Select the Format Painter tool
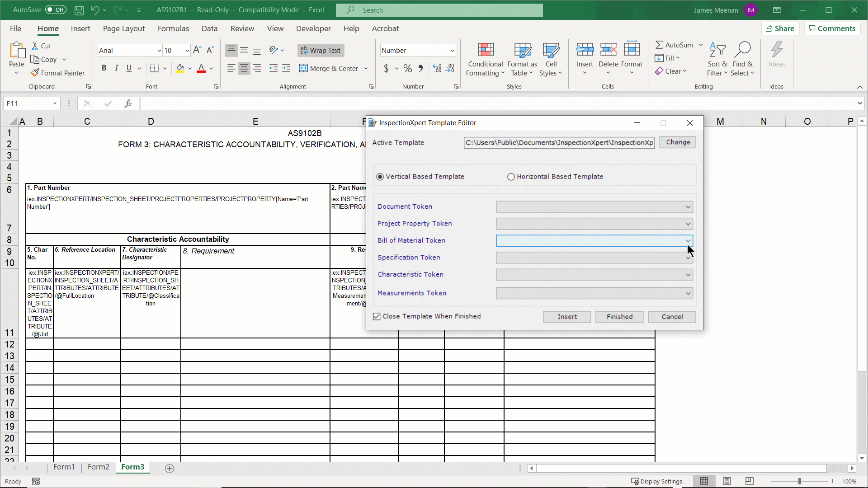Image resolution: width=868 pixels, height=488 pixels. click(x=58, y=73)
